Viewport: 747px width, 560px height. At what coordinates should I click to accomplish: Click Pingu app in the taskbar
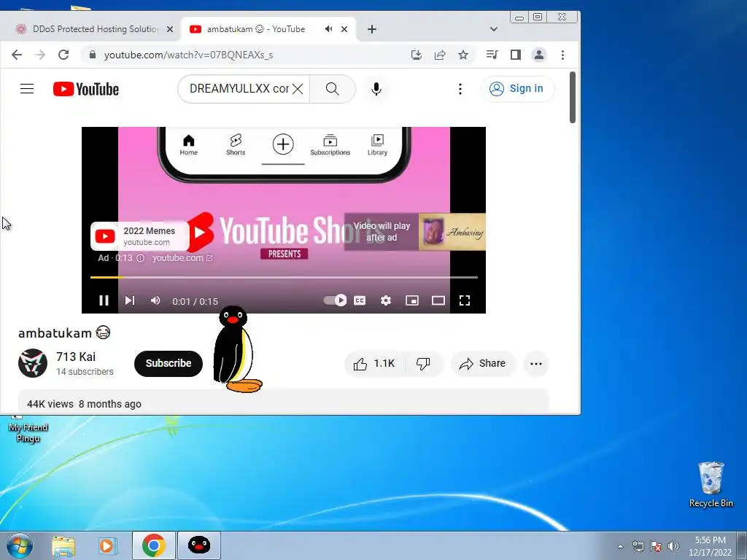(199, 545)
